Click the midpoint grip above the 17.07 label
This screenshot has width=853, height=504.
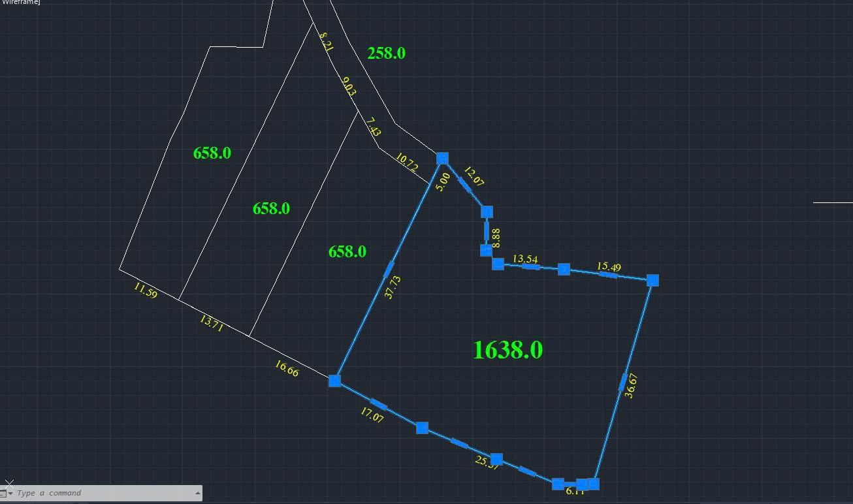378,405
